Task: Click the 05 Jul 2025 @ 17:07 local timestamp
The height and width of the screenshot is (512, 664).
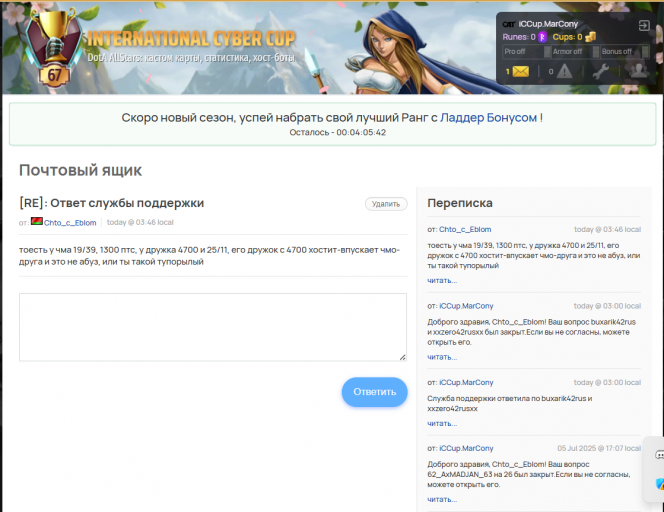Action: pyautogui.click(x=599, y=448)
